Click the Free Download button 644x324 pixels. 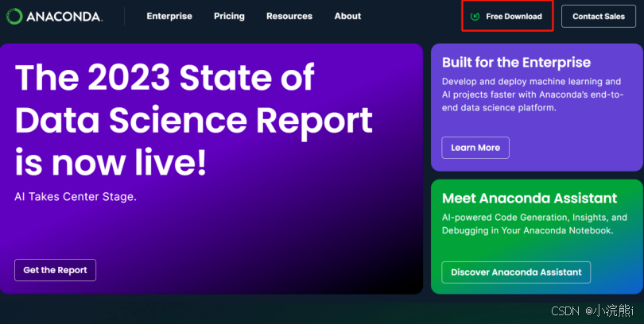point(507,17)
